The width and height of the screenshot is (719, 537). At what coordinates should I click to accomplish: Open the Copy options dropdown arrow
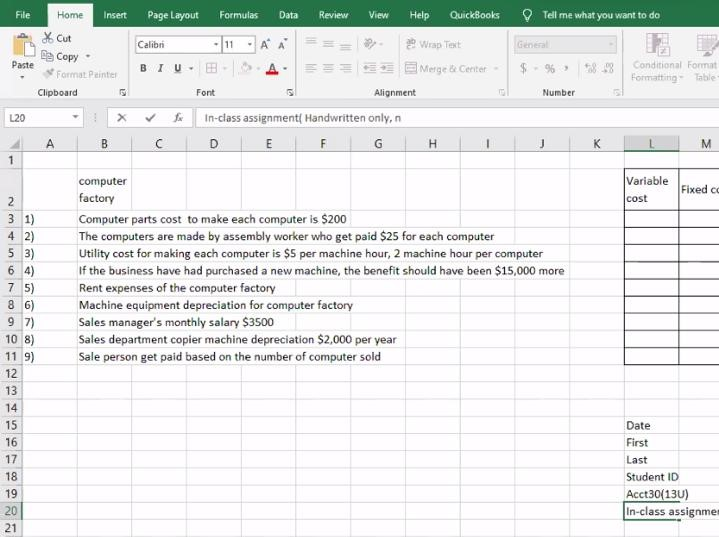click(88, 56)
